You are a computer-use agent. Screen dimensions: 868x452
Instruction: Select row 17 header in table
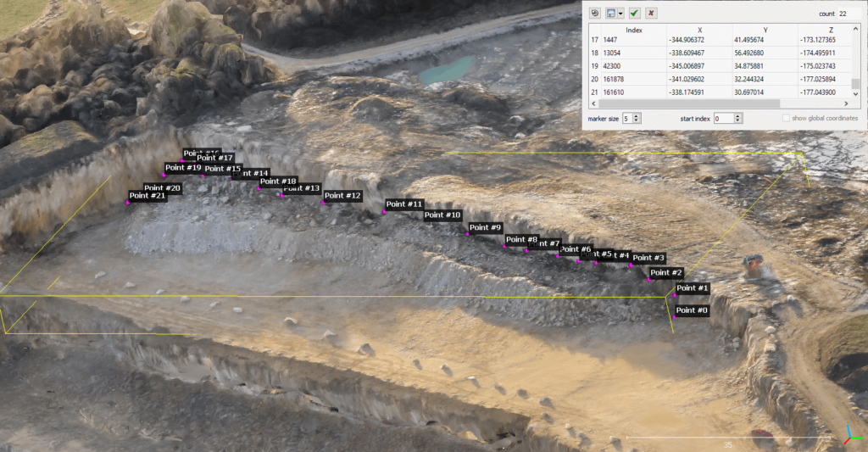[595, 40]
